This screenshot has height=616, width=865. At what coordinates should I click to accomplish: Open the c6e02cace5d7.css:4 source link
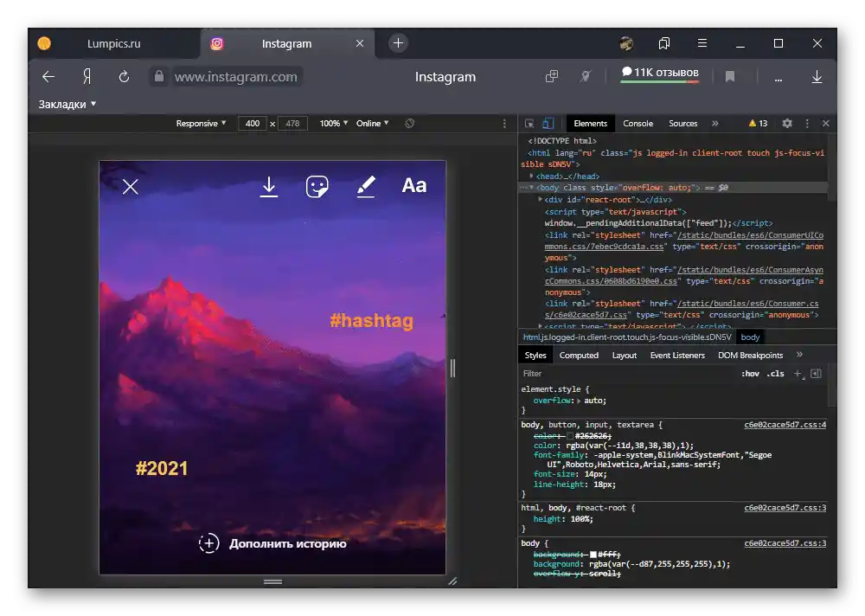tap(785, 425)
